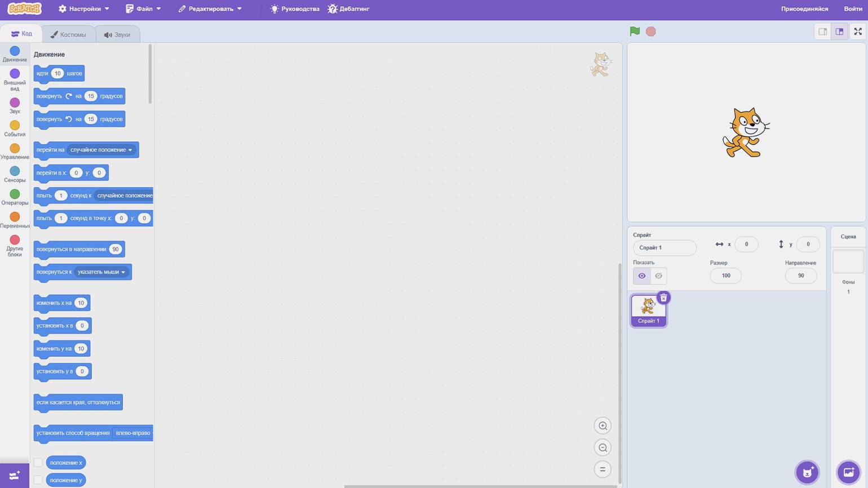The height and width of the screenshot is (488, 868).
Task: Reset workspace zoom with equals icon
Action: click(603, 469)
